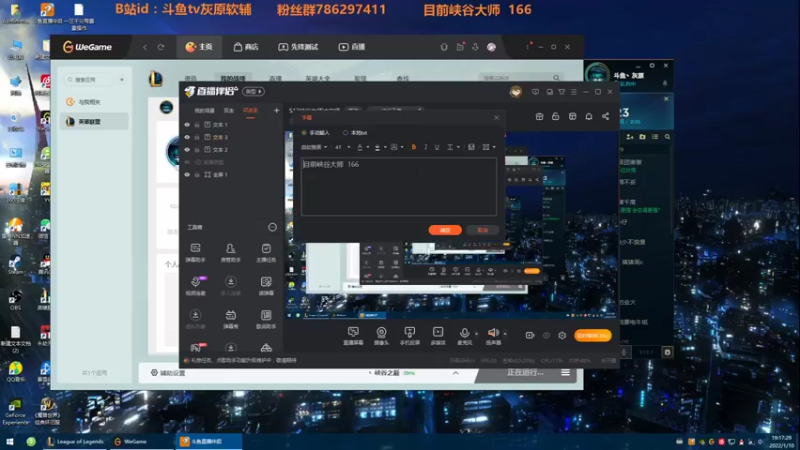The width and height of the screenshot is (800, 450).
Task: Click the orange start-streaming button
Action: (592, 335)
